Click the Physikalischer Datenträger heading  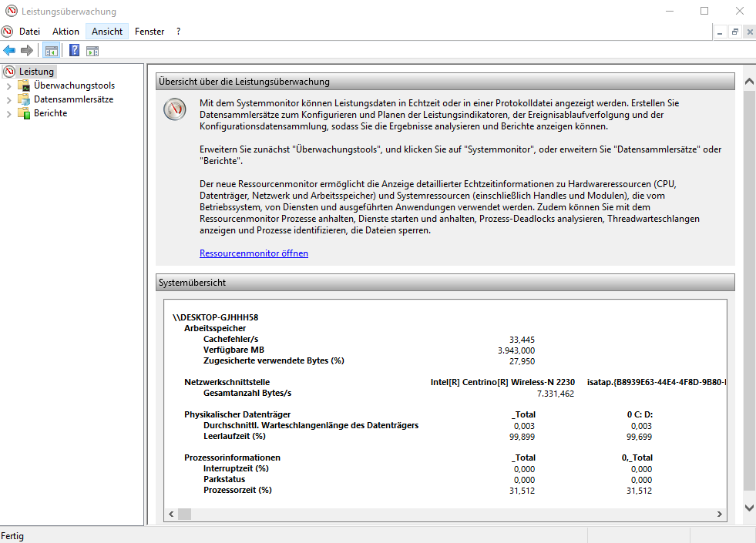click(x=237, y=414)
